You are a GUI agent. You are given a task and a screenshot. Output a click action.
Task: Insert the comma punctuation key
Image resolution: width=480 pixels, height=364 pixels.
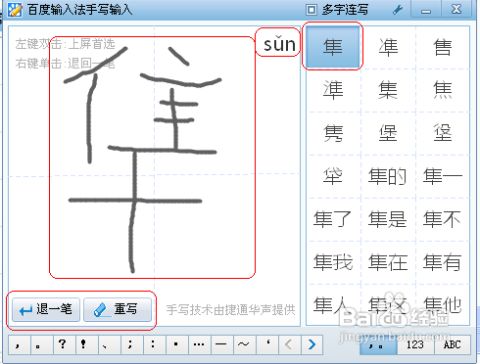coord(19,344)
